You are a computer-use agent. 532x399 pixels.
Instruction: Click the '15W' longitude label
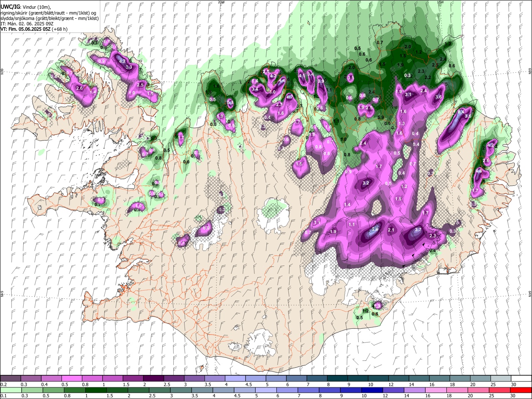440,2
